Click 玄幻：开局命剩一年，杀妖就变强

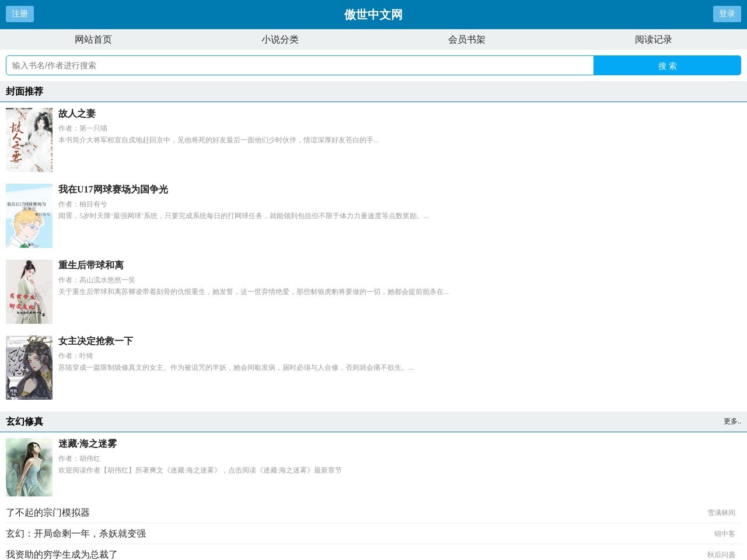[76, 534]
